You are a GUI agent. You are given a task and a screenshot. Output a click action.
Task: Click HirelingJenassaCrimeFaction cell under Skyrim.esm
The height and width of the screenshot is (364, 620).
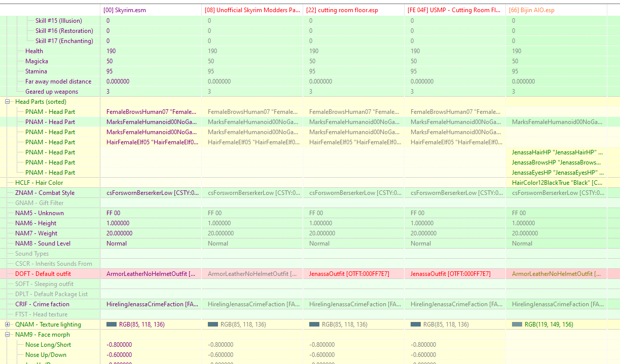(x=151, y=304)
